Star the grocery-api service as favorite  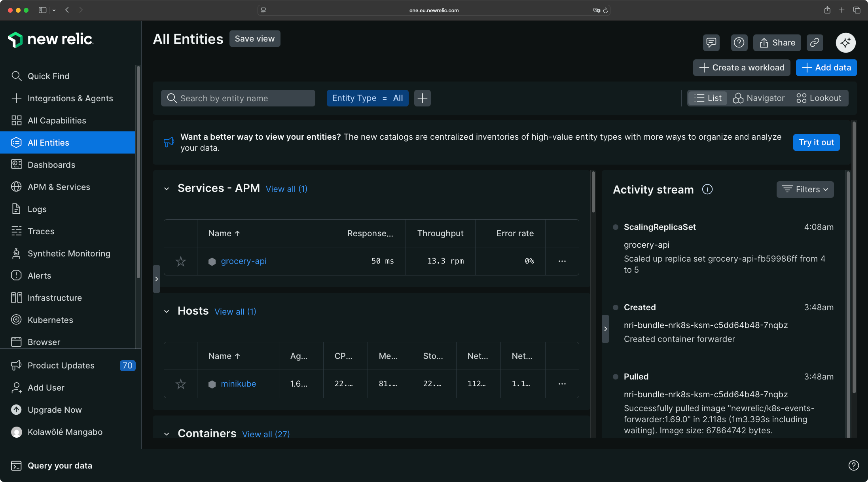[180, 261]
